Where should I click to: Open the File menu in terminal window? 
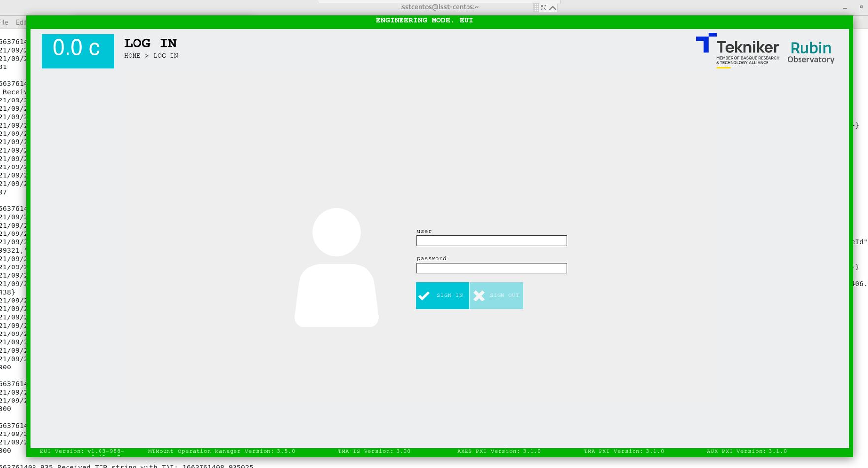tap(4, 22)
